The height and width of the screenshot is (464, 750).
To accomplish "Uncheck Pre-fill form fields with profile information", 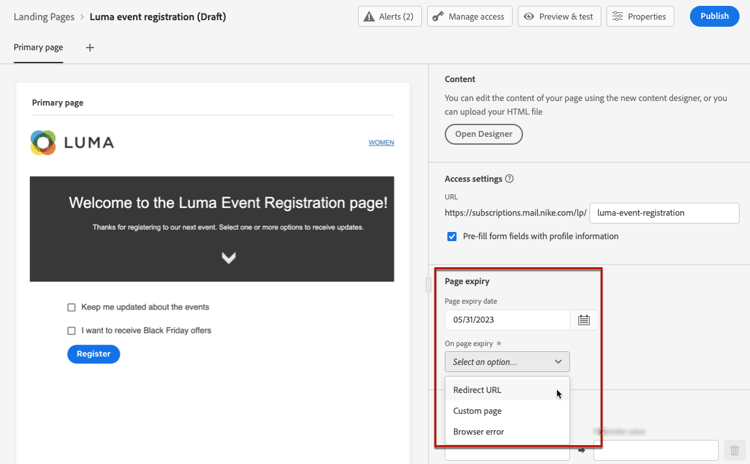I will click(452, 236).
